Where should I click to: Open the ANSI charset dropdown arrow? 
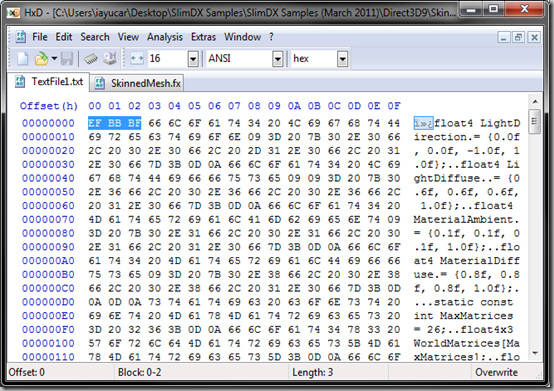[278, 59]
